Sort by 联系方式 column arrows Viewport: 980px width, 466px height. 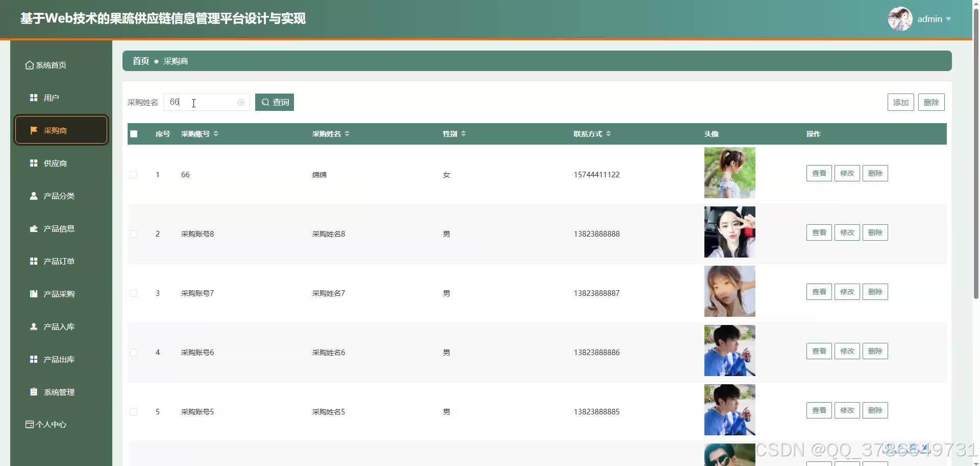pyautogui.click(x=608, y=134)
